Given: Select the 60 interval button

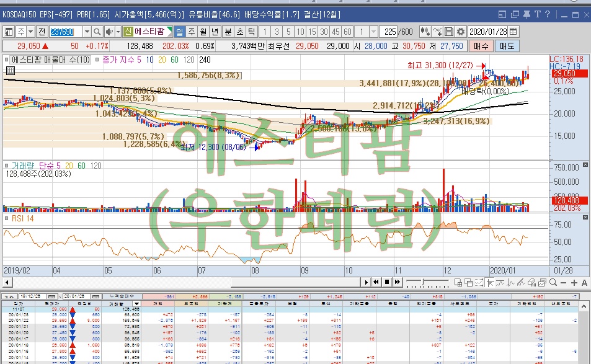Looking at the screenshot, I should pyautogui.click(x=347, y=32).
